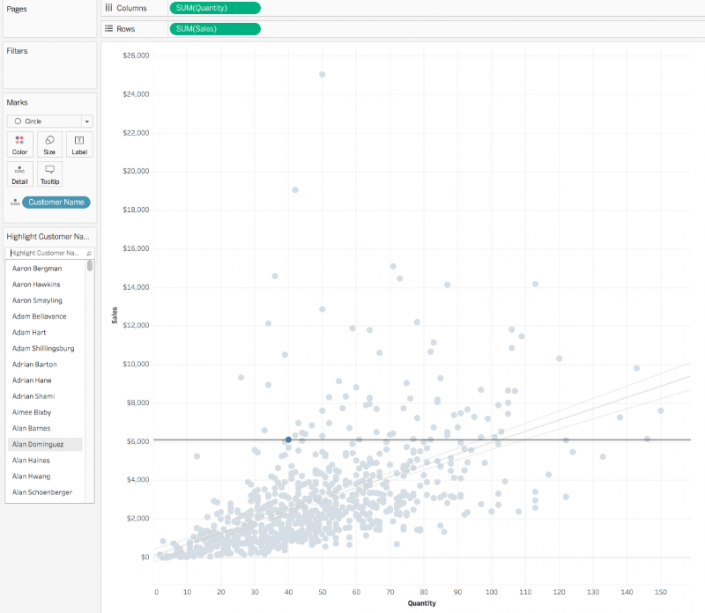This screenshot has width=705, height=613.
Task: Highlight Adam Hart in the list
Action: coord(29,332)
